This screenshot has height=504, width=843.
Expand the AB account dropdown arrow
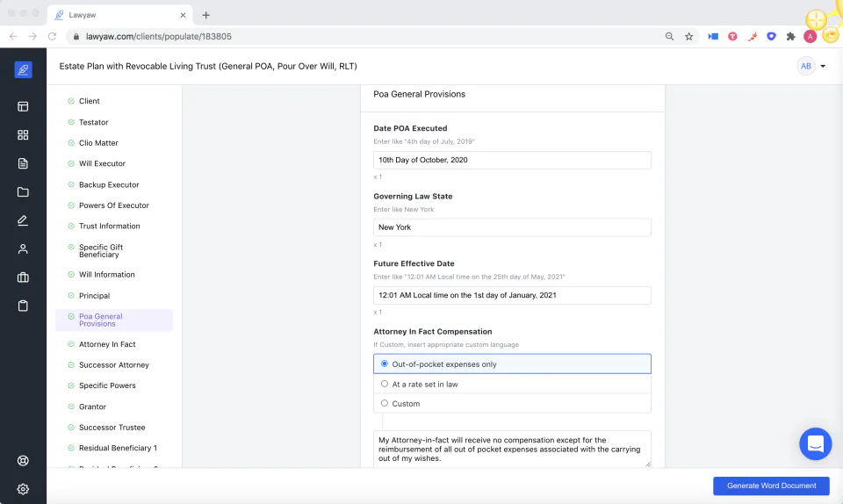(x=823, y=66)
